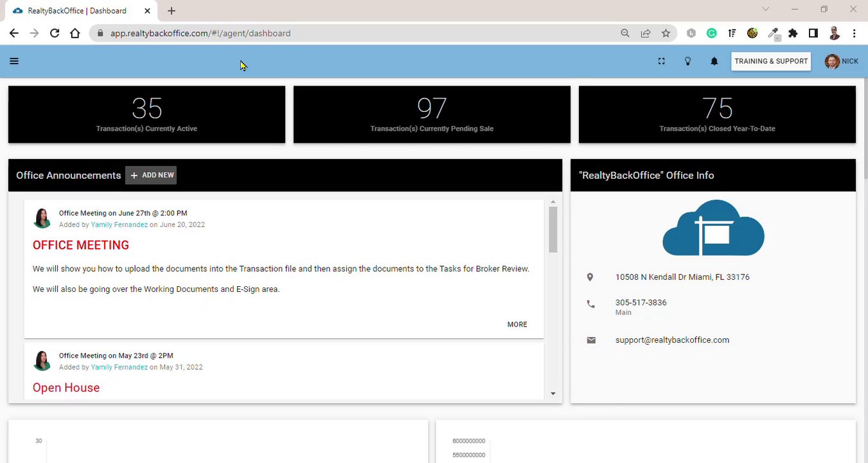Click the Grammarly extension icon

coord(711,33)
